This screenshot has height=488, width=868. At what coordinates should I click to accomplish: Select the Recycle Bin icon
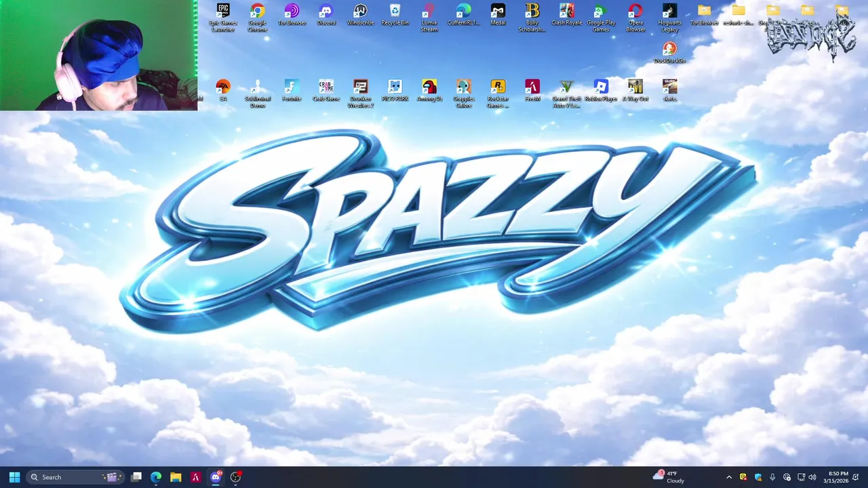[x=395, y=15]
